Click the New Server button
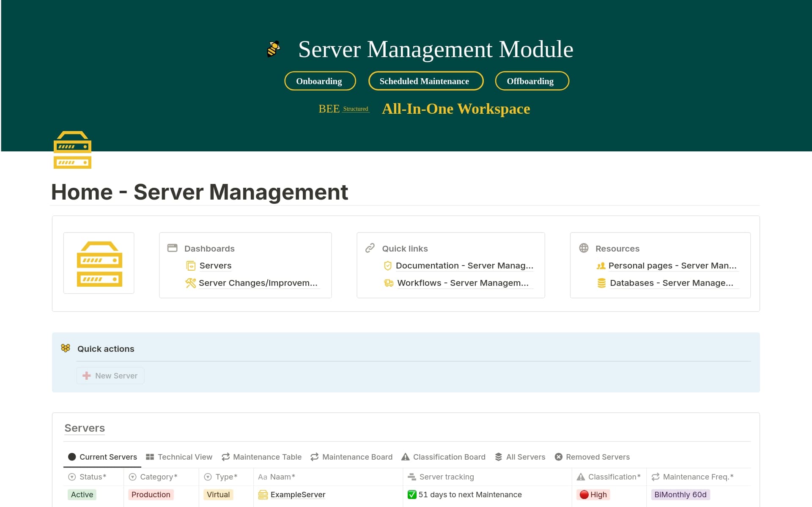The height and width of the screenshot is (507, 812). coord(110,375)
